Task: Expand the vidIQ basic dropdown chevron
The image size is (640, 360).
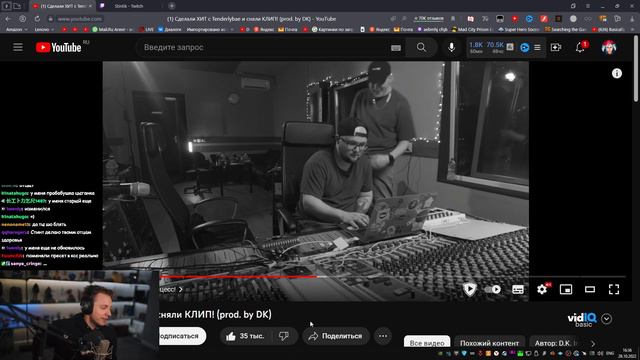Action: tap(607, 318)
